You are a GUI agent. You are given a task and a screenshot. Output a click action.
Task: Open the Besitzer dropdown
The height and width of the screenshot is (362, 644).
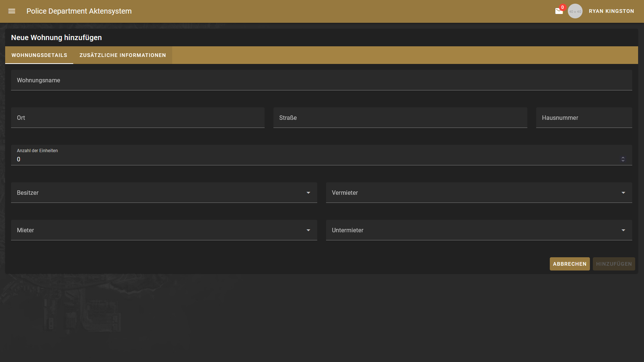[x=164, y=193]
